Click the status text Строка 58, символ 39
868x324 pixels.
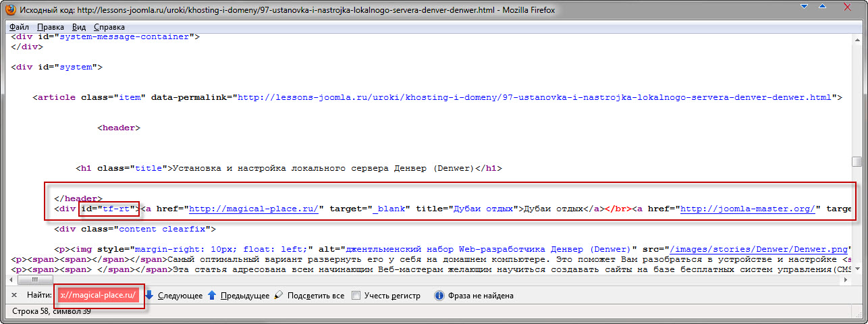(53, 312)
